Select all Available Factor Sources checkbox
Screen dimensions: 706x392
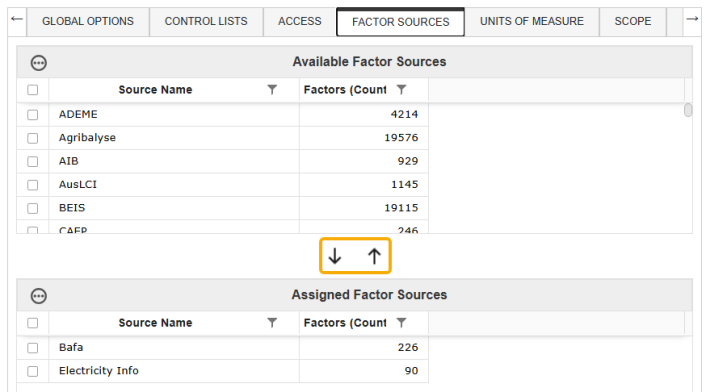pos(32,90)
